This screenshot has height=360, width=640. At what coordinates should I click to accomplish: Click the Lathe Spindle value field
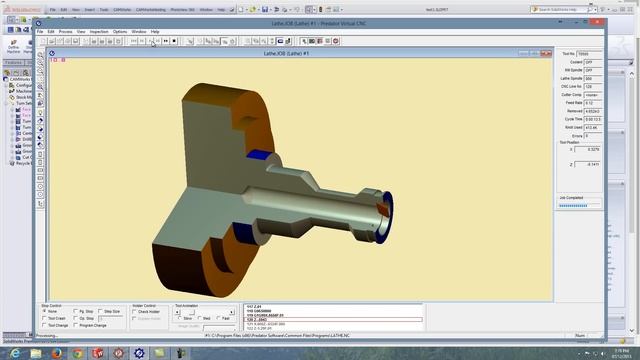[593, 78]
